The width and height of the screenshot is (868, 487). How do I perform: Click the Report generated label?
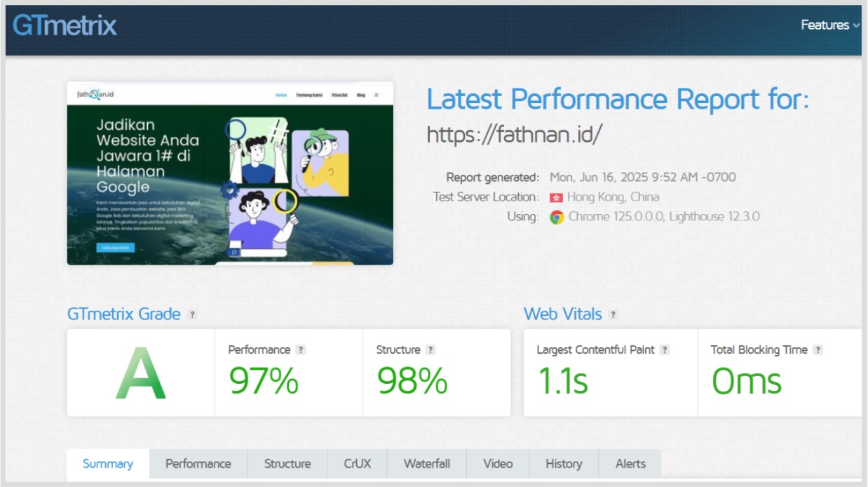pos(493,178)
